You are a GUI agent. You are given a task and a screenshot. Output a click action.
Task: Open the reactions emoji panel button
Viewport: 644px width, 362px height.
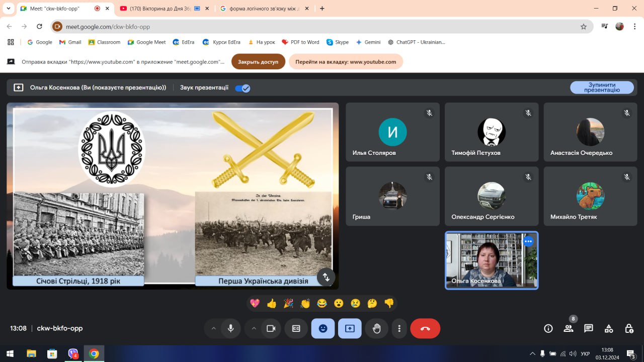click(x=323, y=328)
